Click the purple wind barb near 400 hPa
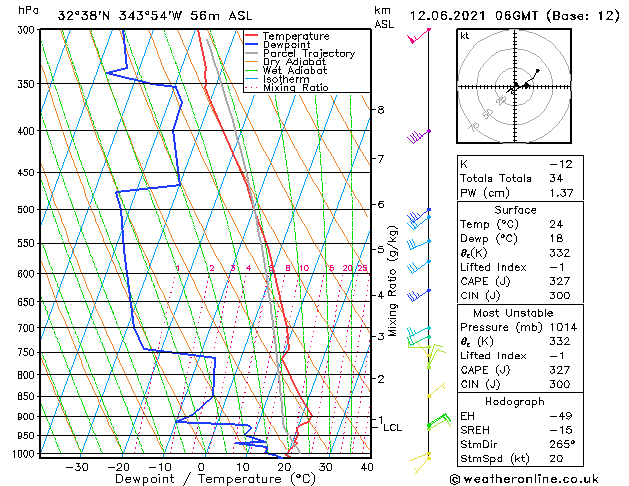Screen dimensions: 629x486 419,136
